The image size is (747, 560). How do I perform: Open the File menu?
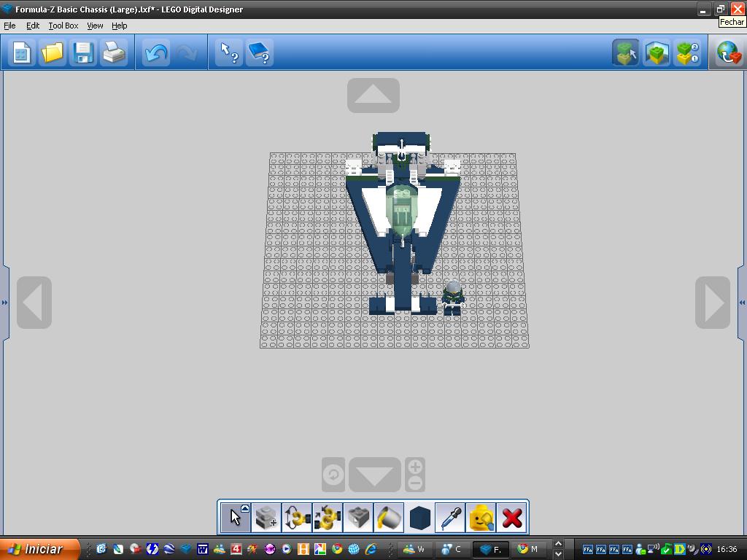pos(9,26)
